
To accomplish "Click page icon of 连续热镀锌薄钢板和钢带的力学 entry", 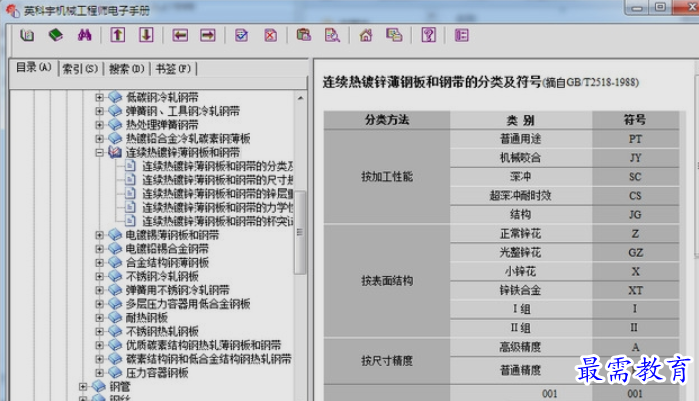I will (130, 207).
